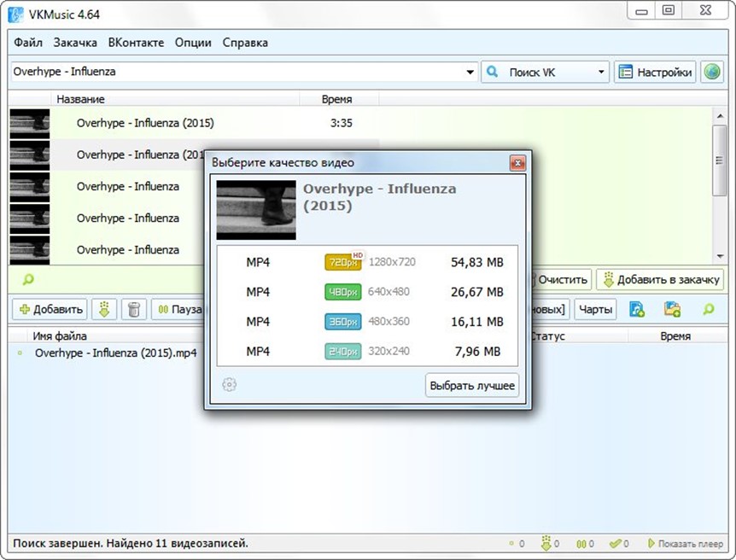The height and width of the screenshot is (560, 736).
Task: Click the gear settings icon in quality dialog
Action: [229, 385]
